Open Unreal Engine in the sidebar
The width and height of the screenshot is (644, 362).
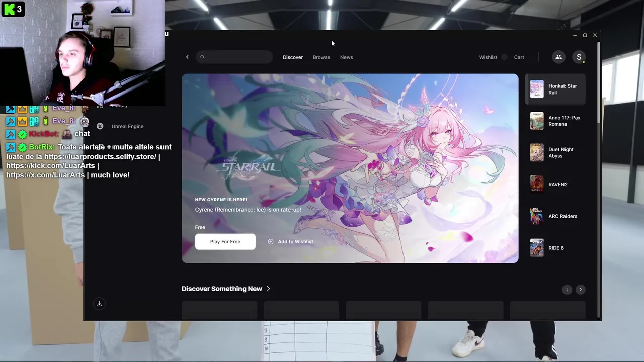click(127, 126)
